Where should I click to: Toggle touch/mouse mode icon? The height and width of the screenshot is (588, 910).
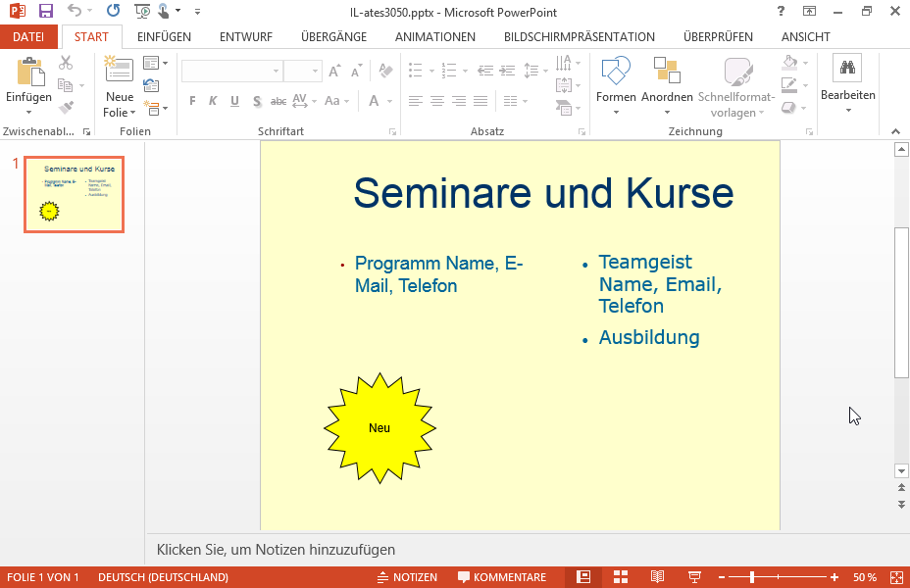tap(164, 11)
